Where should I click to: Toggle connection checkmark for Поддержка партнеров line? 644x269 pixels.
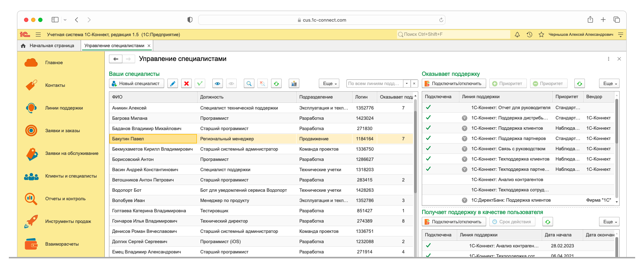[428, 138]
